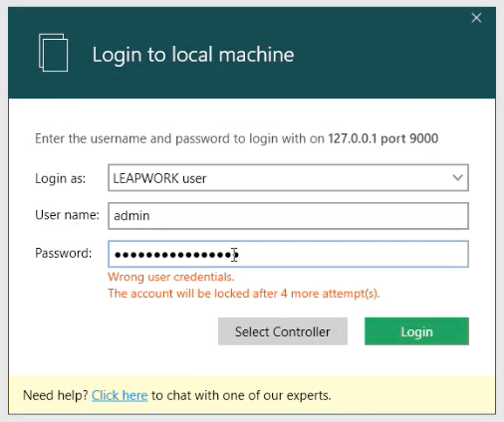Open the 'Login as' LEAPWORK user dropdown

(x=288, y=178)
